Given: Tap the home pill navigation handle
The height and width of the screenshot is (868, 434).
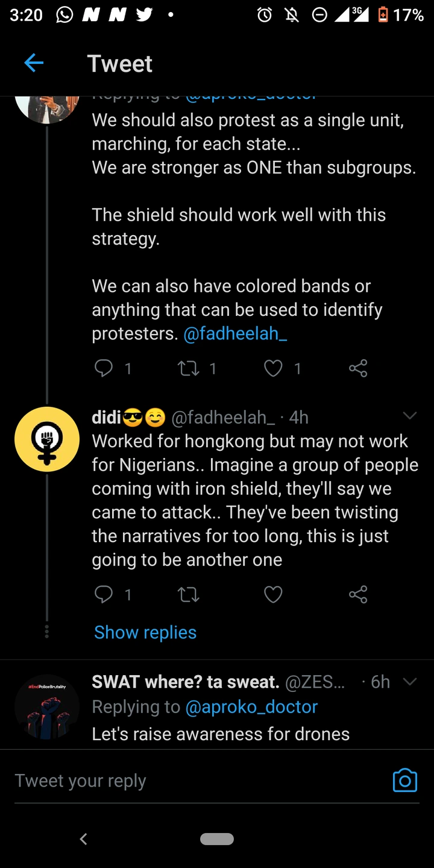Looking at the screenshot, I should point(217,838).
